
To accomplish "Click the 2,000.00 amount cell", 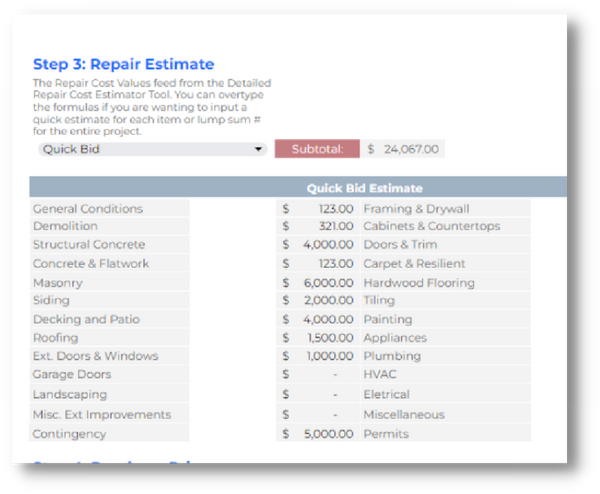I will [x=318, y=301].
